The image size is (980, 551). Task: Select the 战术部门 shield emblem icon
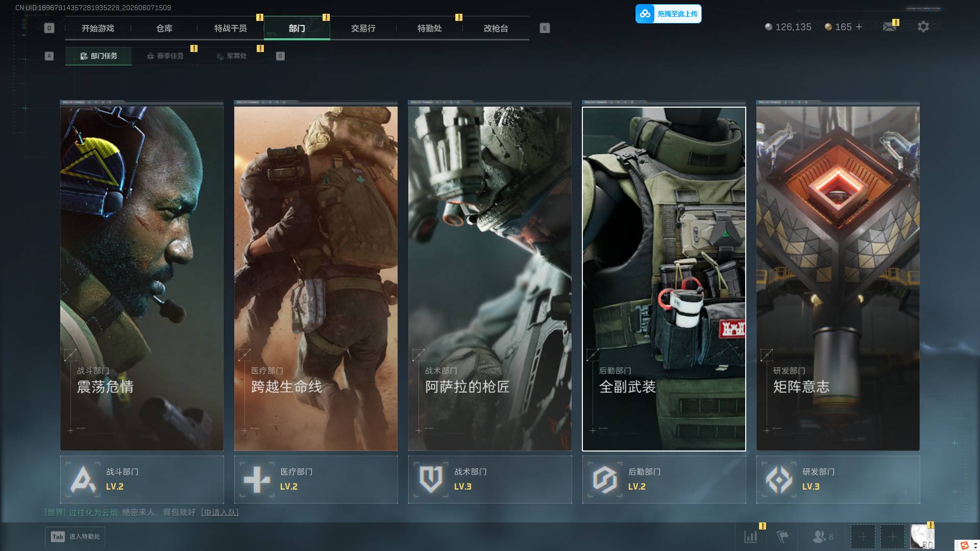[431, 480]
